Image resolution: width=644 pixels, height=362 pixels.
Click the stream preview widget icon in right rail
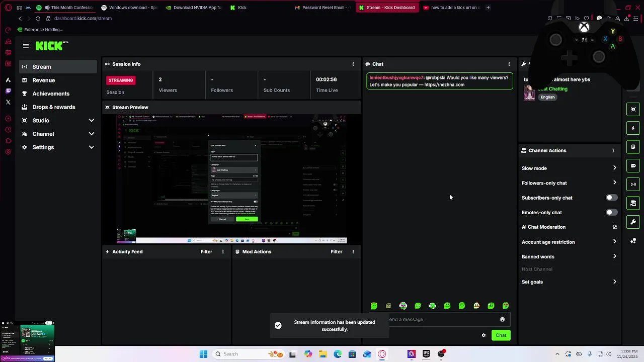coord(633,110)
